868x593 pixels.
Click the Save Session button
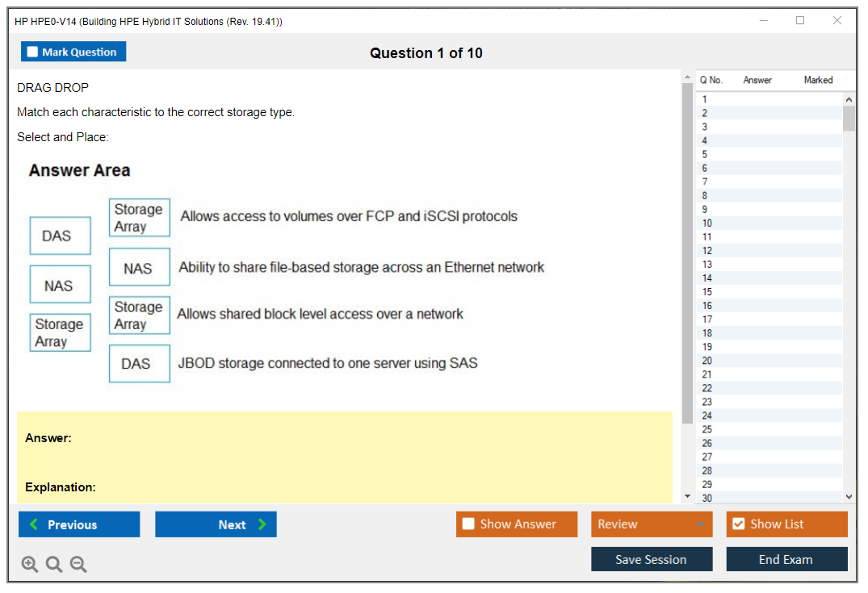point(651,559)
